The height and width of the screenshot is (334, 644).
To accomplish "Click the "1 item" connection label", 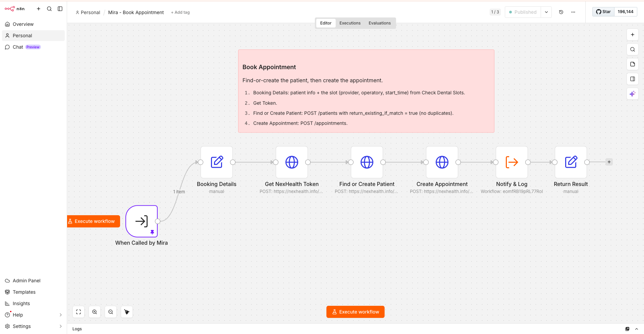I will (179, 192).
